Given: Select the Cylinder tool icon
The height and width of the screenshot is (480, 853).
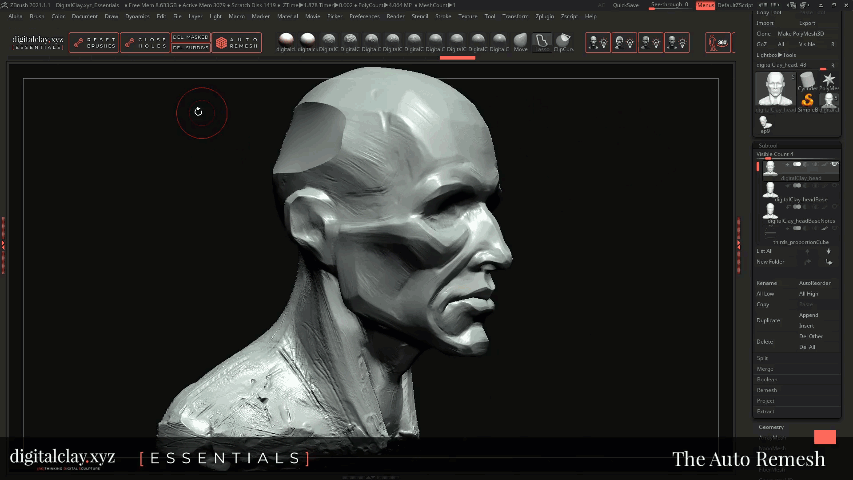Looking at the screenshot, I should coord(807,81).
